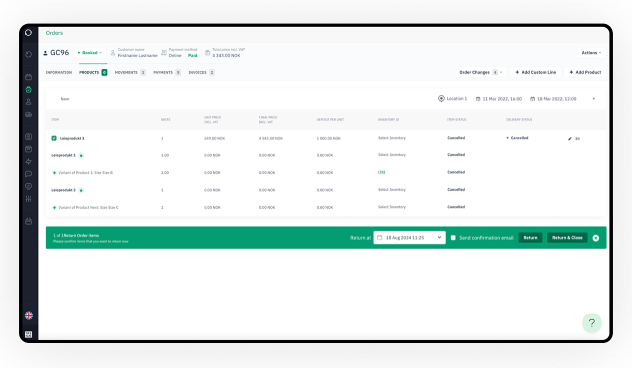This screenshot has height=368, width=632.
Task: Open the Booked status dropdown
Action: pyautogui.click(x=90, y=53)
